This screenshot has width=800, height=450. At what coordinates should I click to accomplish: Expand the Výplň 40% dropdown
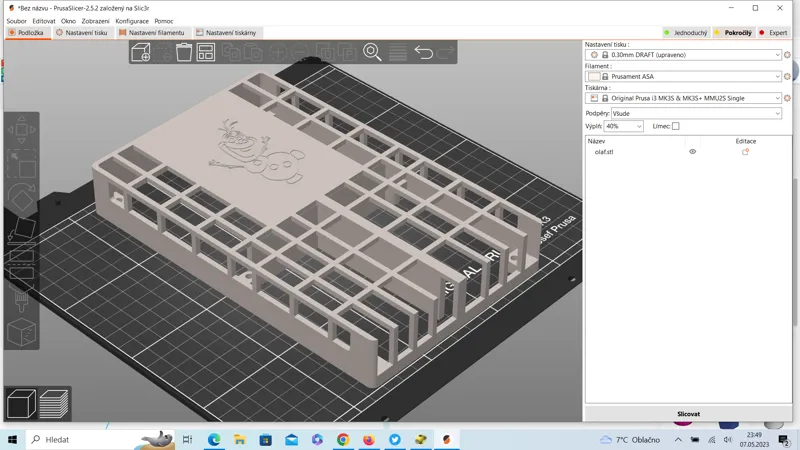point(623,126)
